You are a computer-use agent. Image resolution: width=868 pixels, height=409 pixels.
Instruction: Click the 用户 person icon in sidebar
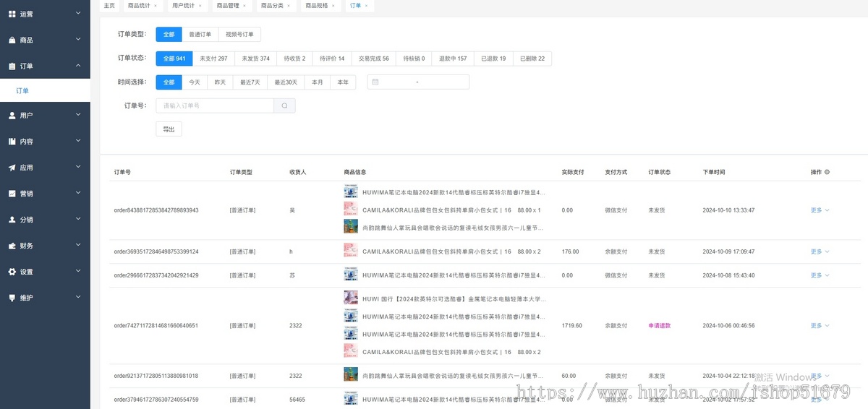[x=12, y=116]
